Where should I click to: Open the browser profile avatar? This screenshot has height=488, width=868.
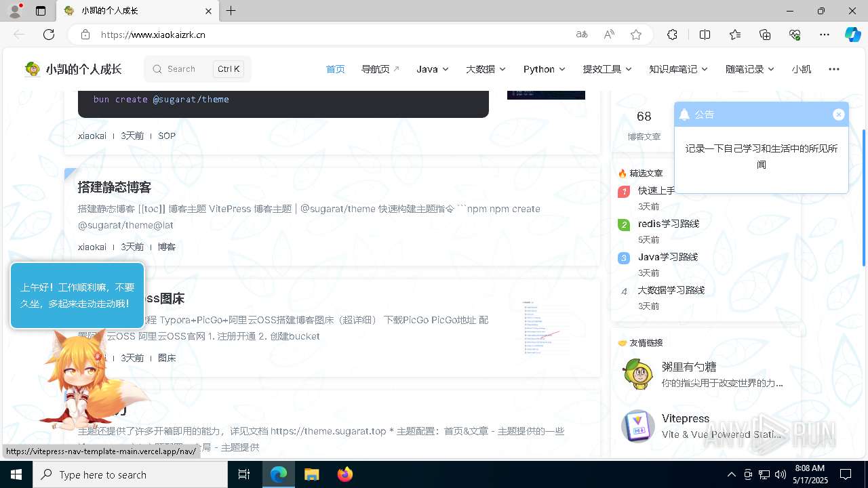coord(15,11)
